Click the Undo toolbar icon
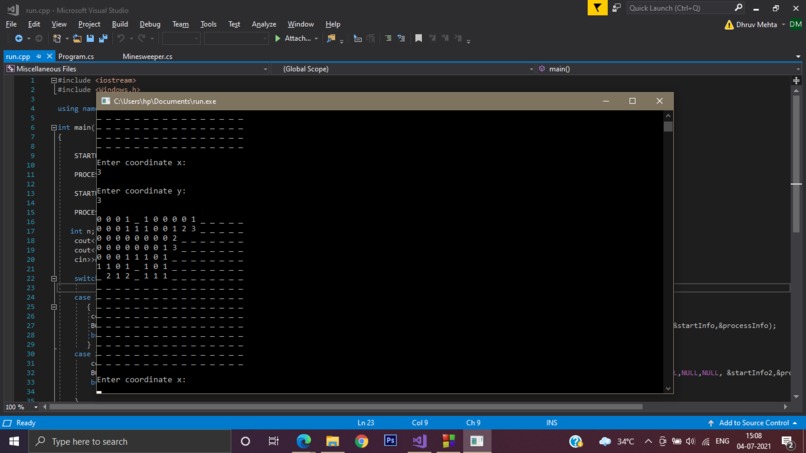Screen dimensions: 806x453 [121, 39]
